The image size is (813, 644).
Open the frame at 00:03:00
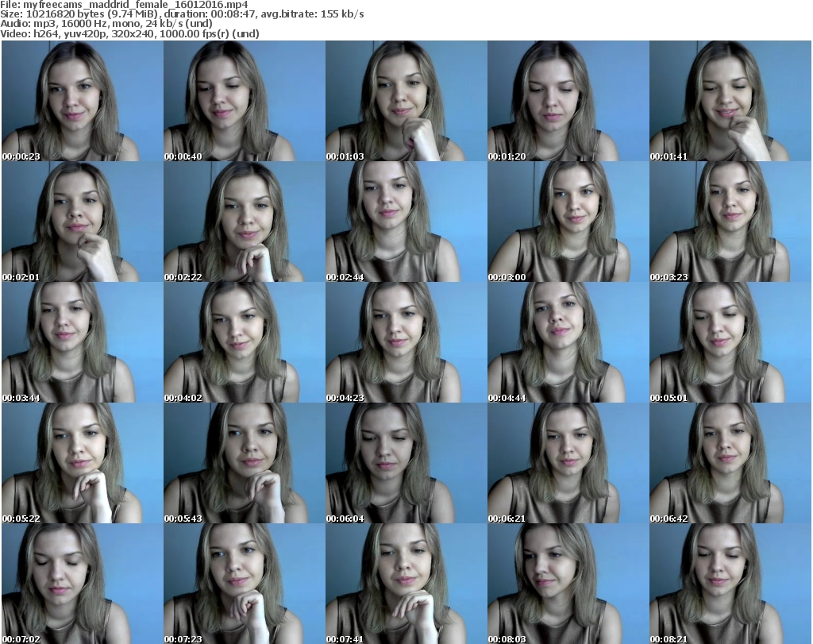click(x=568, y=222)
